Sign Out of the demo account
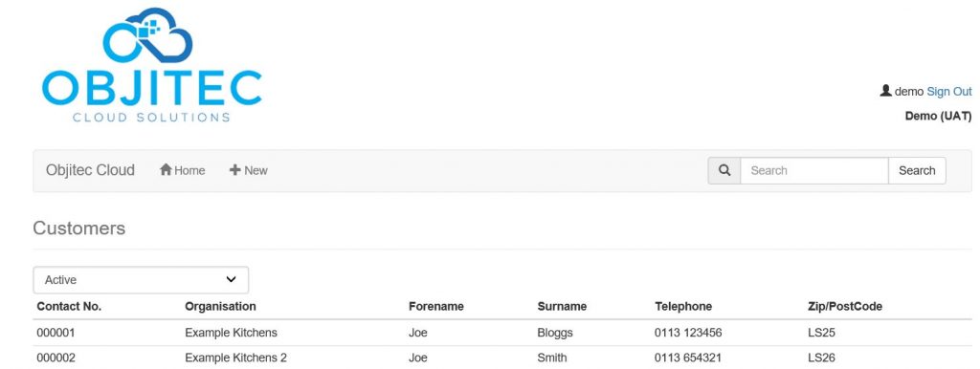The width and height of the screenshot is (980, 369). pyautogui.click(x=948, y=92)
